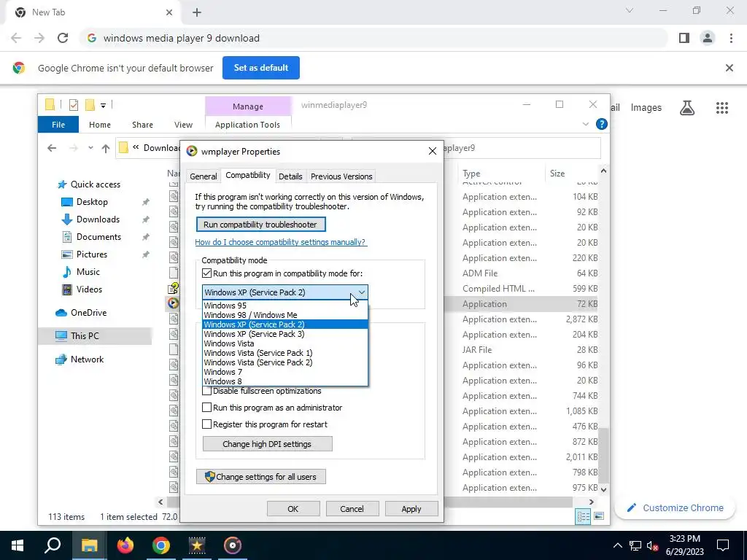747x560 pixels.
Task: Open How do I choose compatibility settings link
Action: [x=281, y=242]
